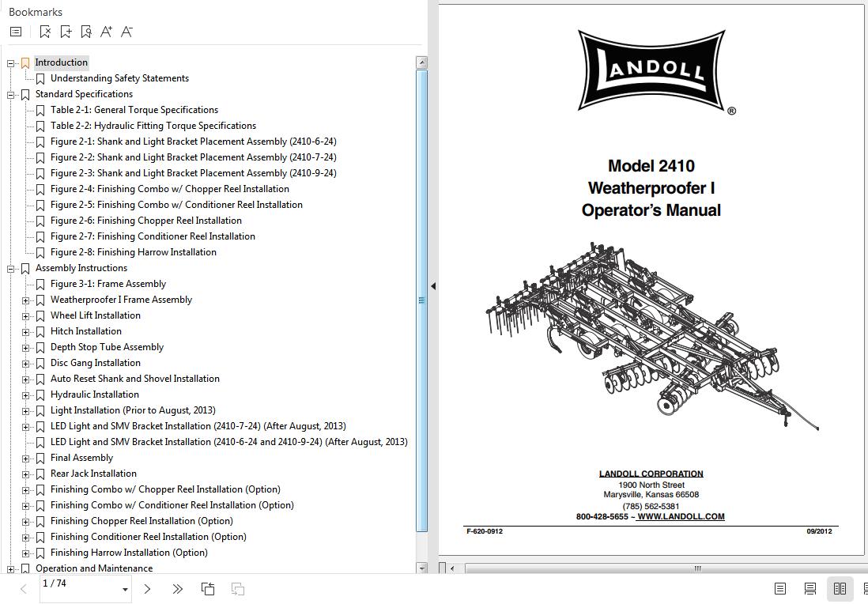Viewport: 868px width, 604px height.
Task: Open the bookmarks options list icon
Action: pos(16,32)
